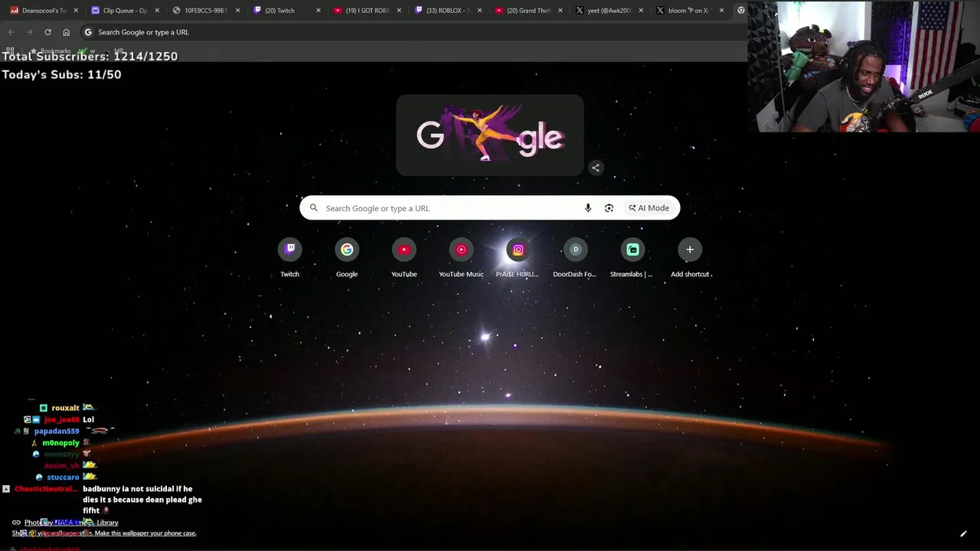This screenshot has width=980, height=551.
Task: Go back with the browser back arrow
Action: [11, 32]
